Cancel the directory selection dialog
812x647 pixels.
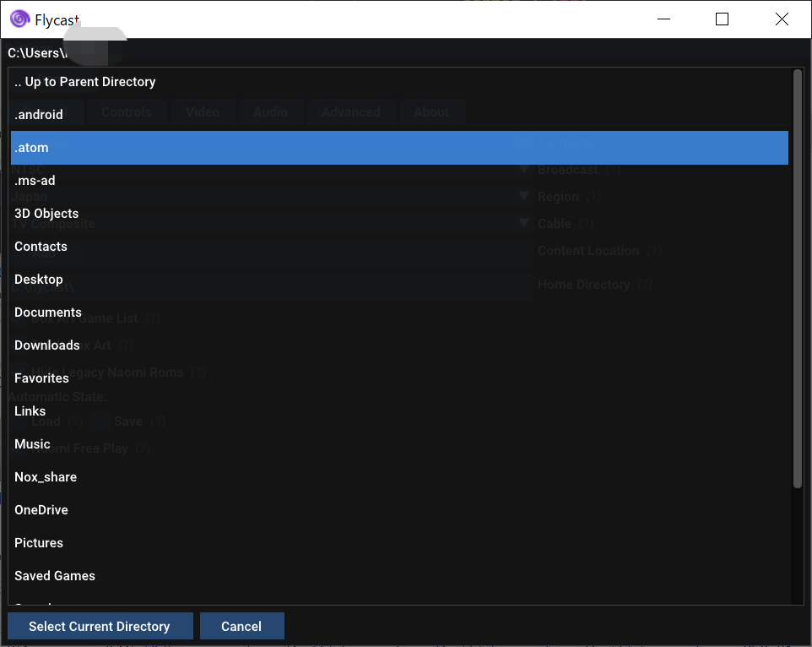pyautogui.click(x=242, y=626)
